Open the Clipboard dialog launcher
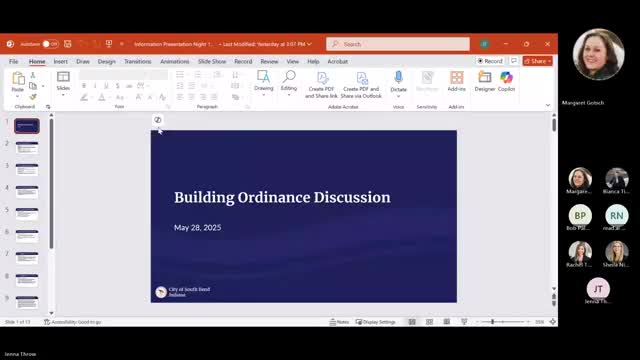Screen dimensions: 640x360 point(48,107)
